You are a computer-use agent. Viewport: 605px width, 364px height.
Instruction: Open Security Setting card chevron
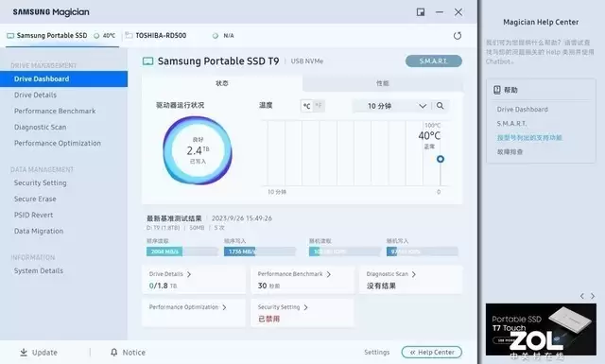coord(305,307)
